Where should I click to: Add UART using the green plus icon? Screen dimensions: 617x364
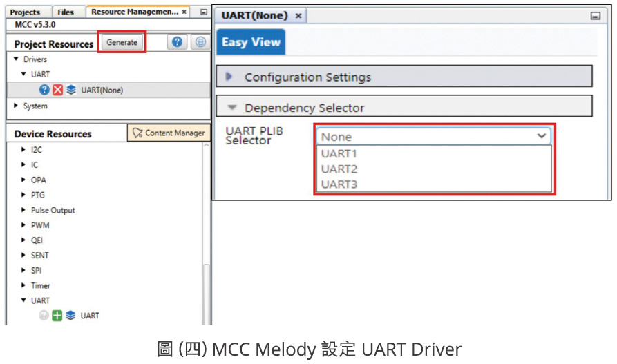(x=57, y=316)
